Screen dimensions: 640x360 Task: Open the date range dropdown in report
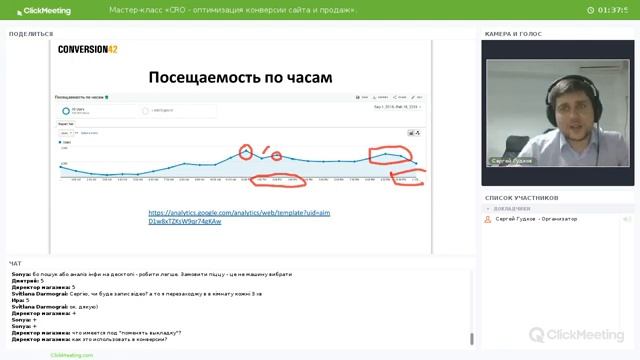pos(397,107)
